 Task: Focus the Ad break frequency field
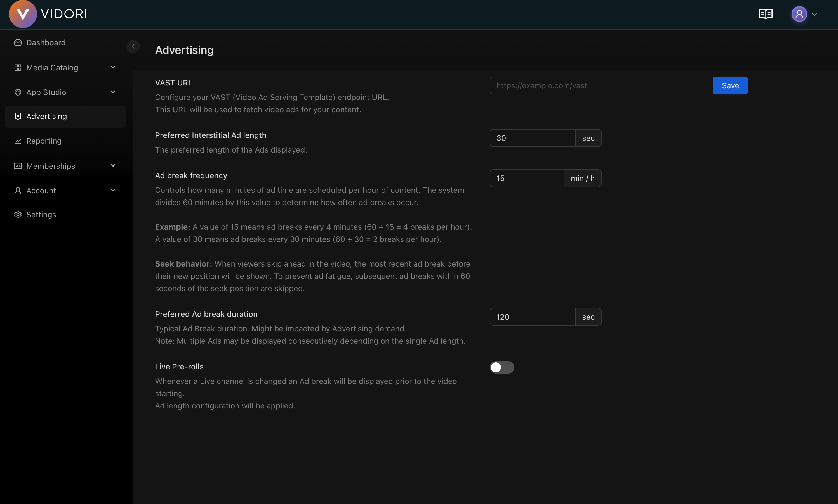(x=527, y=178)
